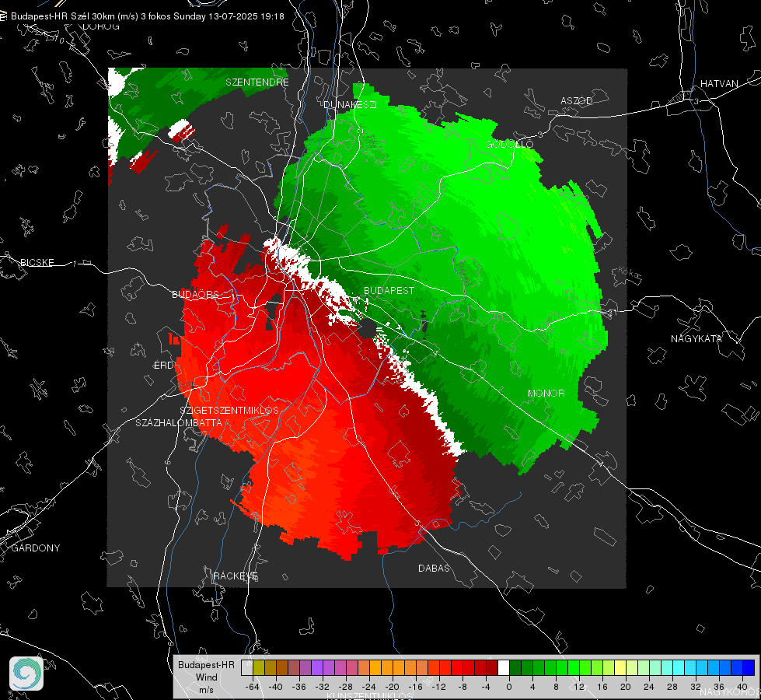Click the BUDAPEST map label
This screenshot has width=761, height=700.
389,290
